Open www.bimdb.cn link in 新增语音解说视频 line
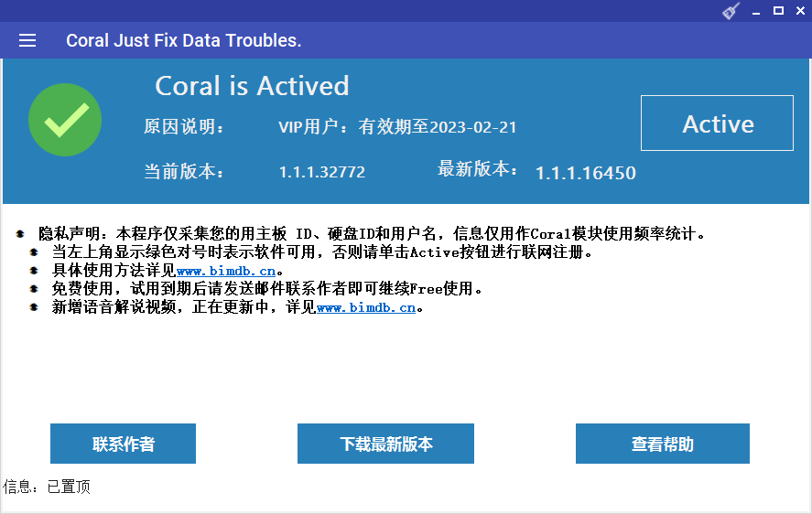The width and height of the screenshot is (812, 514). coord(366,307)
